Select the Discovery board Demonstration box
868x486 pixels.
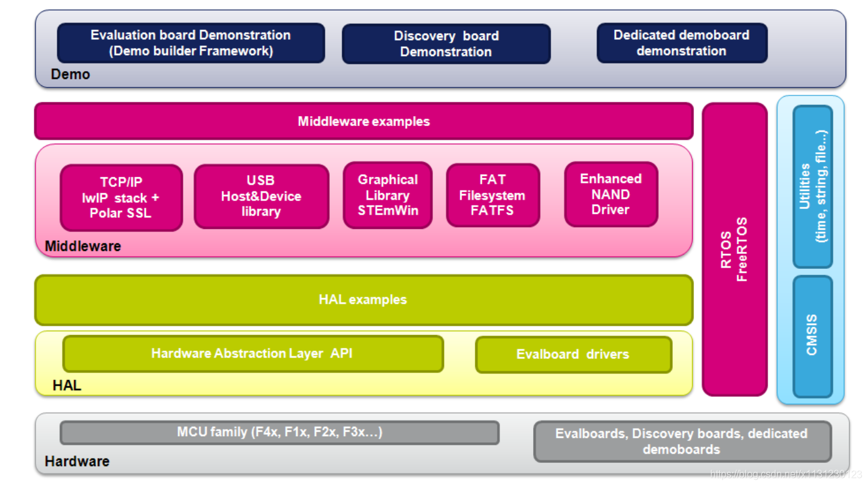click(446, 44)
